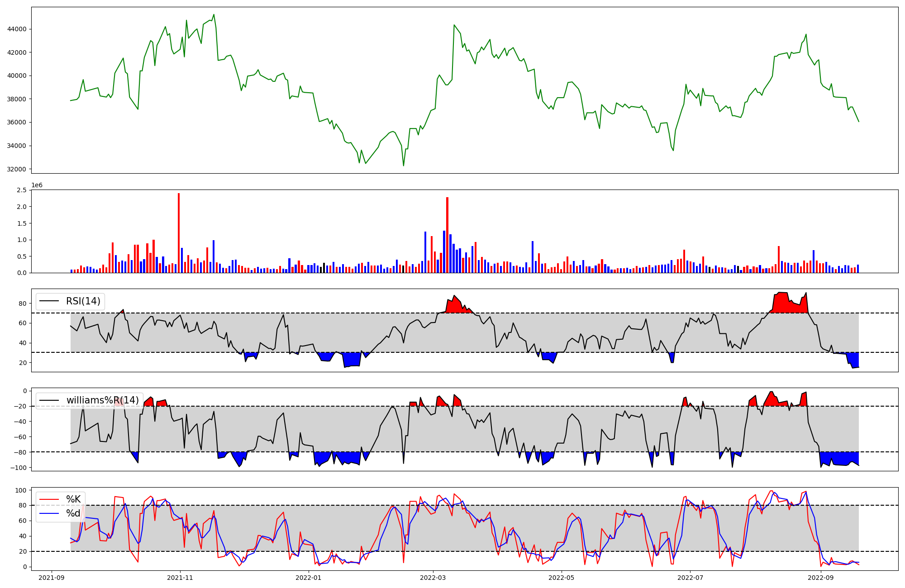Click the 2.5 volume axis tick label

[x=22, y=190]
